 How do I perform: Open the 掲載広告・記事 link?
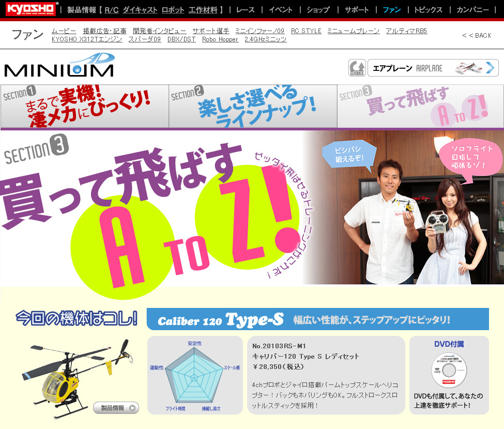pos(104,31)
